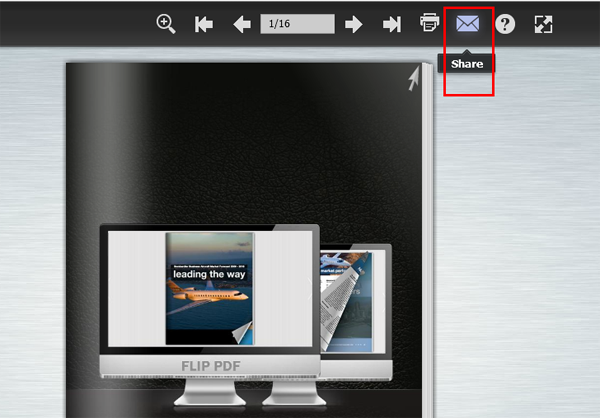Viewport: 600px width, 418px height.
Task: Flip the page using the top corner arrow
Action: [x=414, y=78]
